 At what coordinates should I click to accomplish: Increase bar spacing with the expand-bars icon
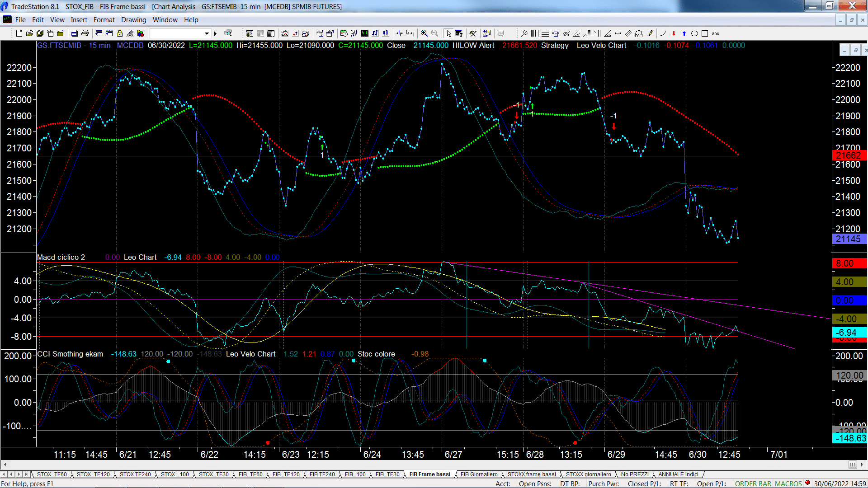(410, 33)
